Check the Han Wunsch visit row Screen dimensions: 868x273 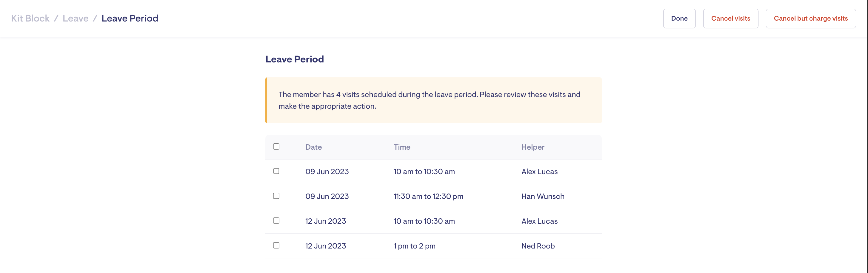[276, 196]
